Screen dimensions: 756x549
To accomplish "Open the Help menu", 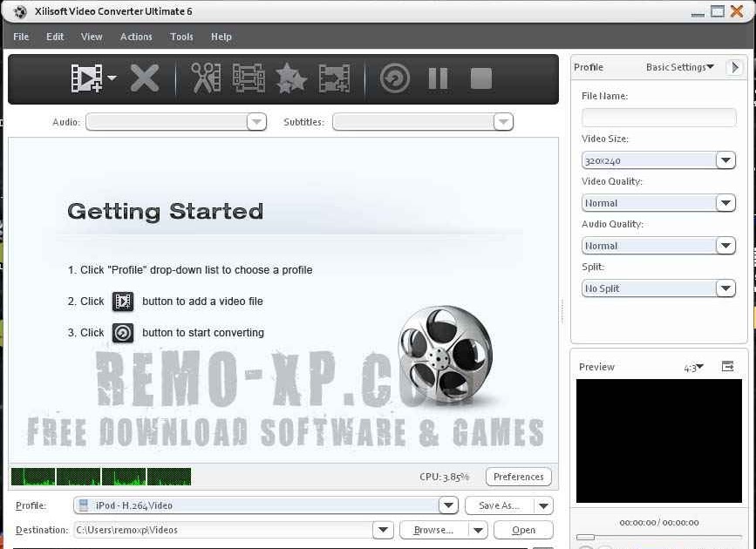I will click(221, 37).
